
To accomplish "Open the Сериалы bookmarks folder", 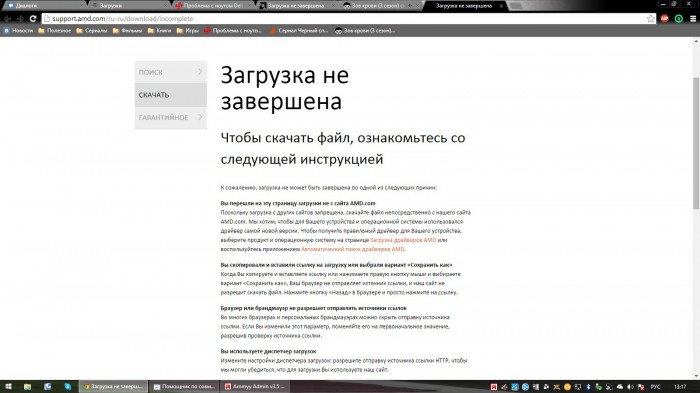I will click(x=92, y=31).
